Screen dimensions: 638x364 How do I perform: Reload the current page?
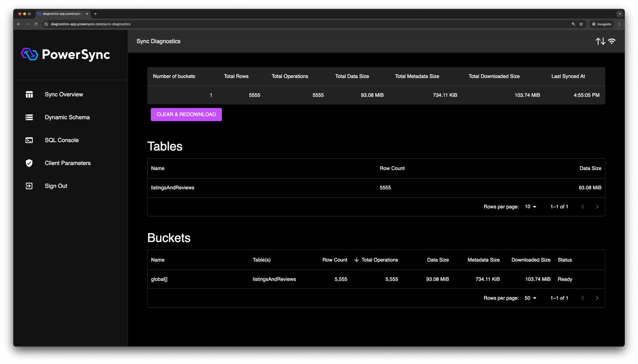tap(36, 24)
